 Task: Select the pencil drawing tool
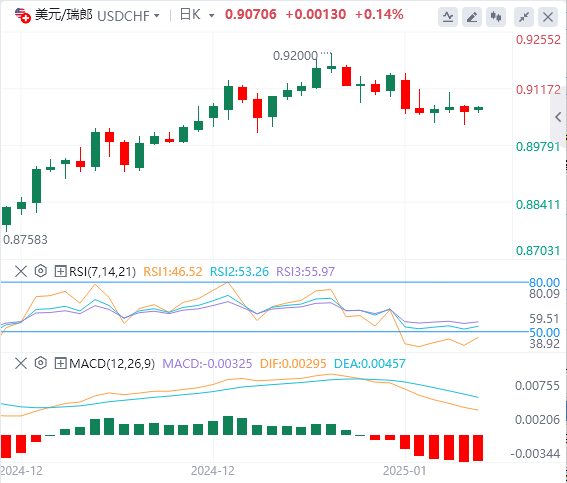click(x=472, y=17)
